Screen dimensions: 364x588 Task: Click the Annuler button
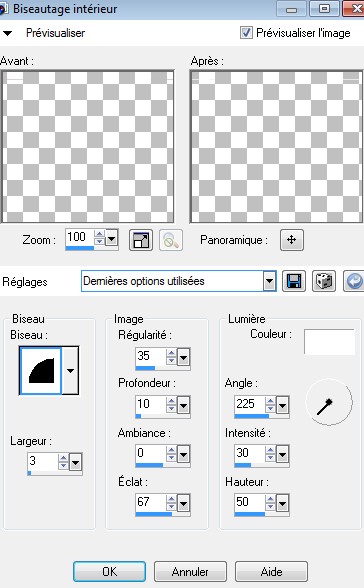(x=190, y=572)
